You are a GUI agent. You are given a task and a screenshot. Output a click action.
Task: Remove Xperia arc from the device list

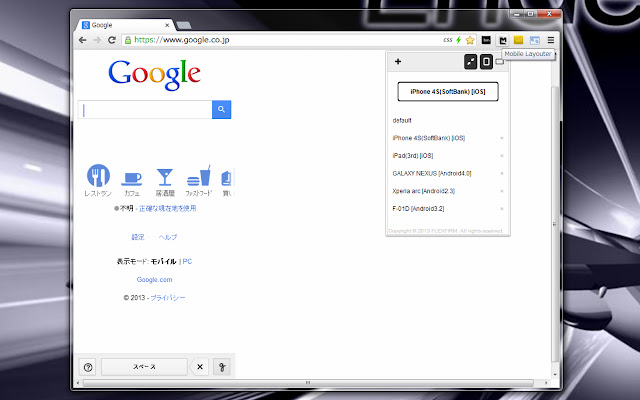click(x=502, y=191)
